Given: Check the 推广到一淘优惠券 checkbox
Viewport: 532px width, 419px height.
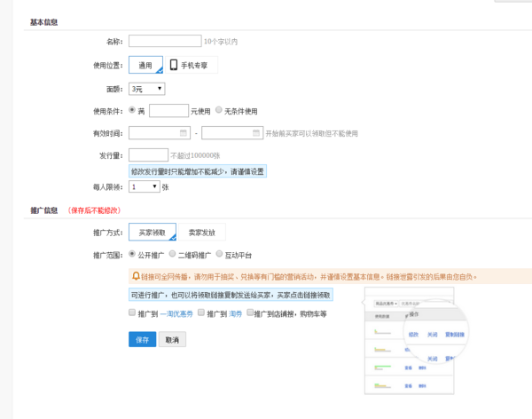Looking at the screenshot, I should [x=132, y=312].
